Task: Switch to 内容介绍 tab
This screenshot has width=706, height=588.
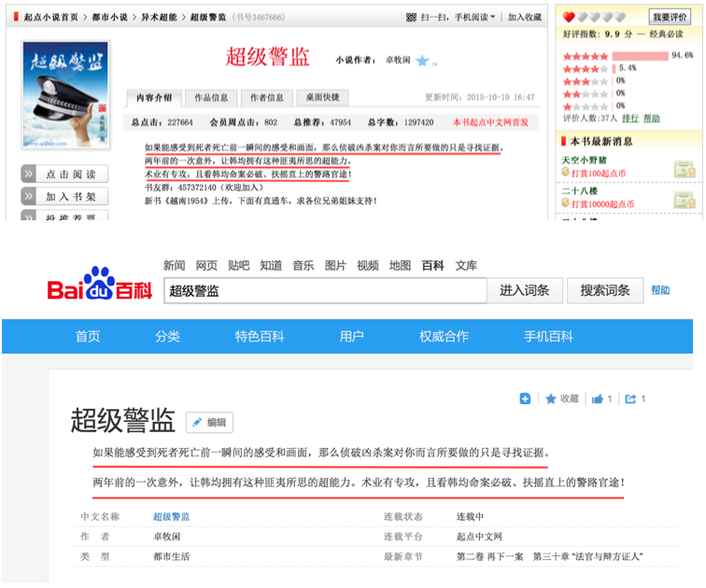Action: [154, 98]
